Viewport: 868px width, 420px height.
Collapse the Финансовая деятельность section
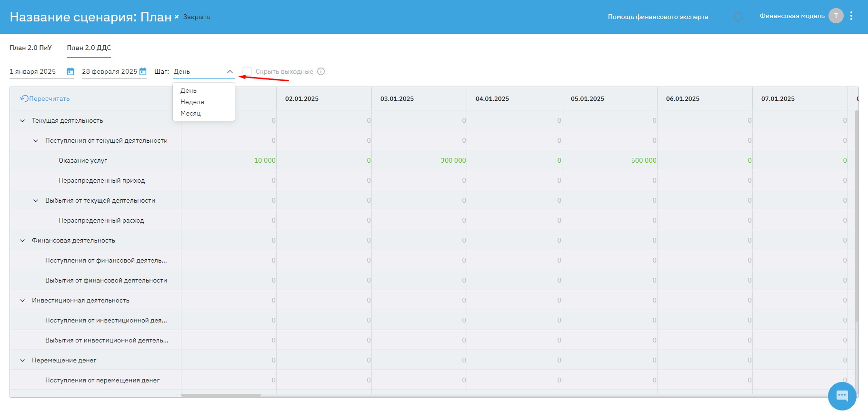[x=22, y=241]
